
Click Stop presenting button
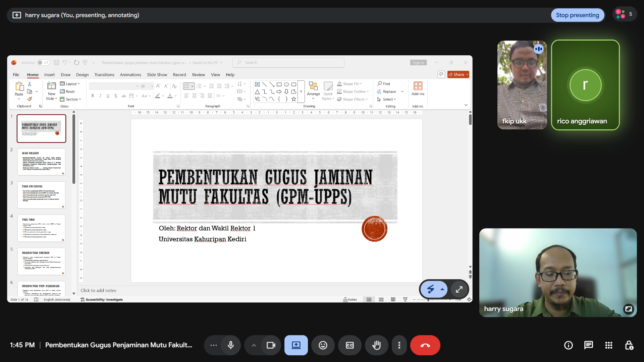click(577, 15)
